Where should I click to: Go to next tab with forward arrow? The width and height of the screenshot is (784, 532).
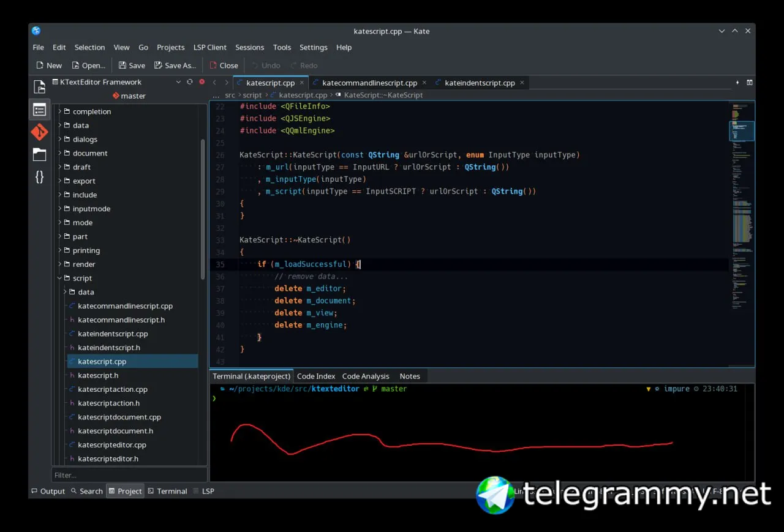pyautogui.click(x=227, y=83)
